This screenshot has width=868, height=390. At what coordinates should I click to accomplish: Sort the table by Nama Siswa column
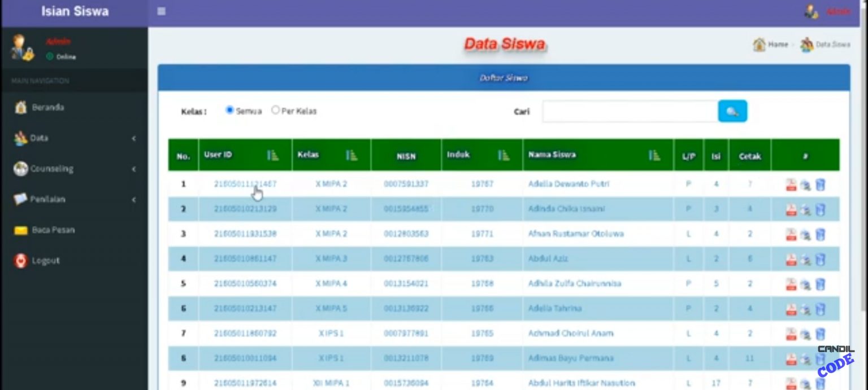click(x=656, y=155)
